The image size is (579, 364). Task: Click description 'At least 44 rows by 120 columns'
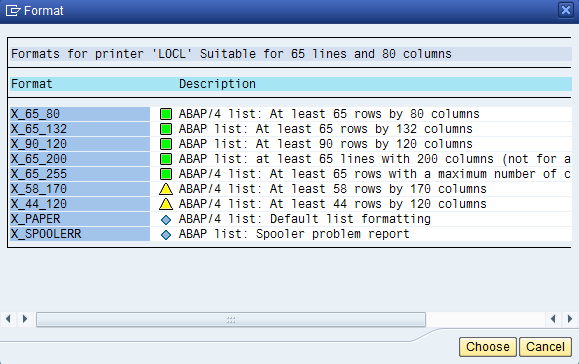coord(378,204)
